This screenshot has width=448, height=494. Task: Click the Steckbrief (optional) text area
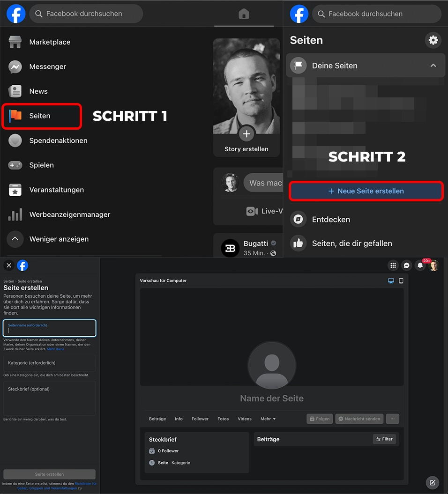(50, 398)
